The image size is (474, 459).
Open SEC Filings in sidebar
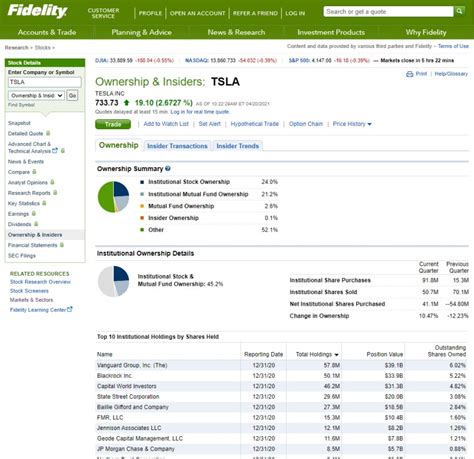coord(22,256)
